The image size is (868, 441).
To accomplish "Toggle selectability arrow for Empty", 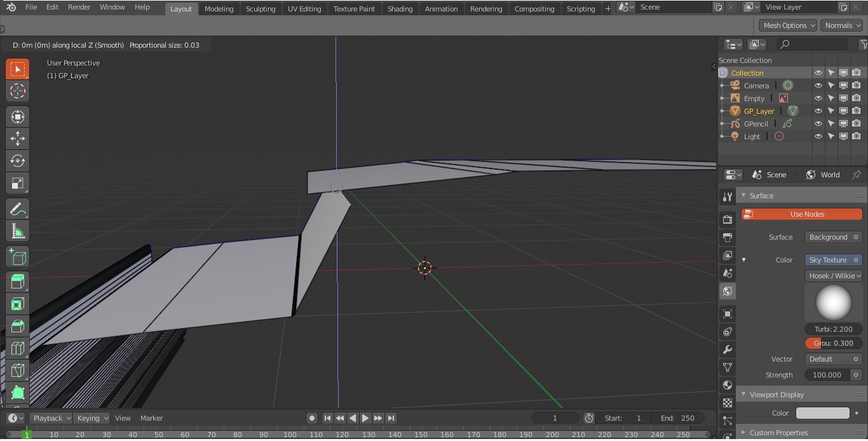I will [x=831, y=98].
